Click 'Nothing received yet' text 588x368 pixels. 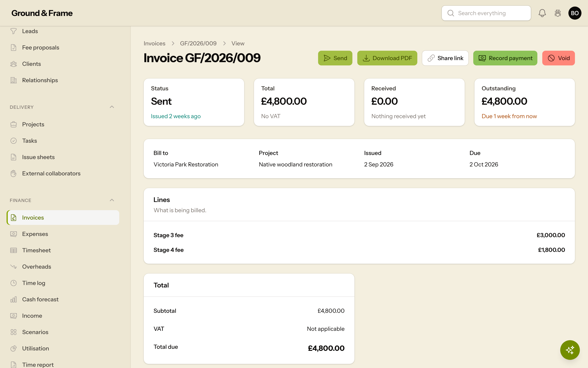coord(399,116)
